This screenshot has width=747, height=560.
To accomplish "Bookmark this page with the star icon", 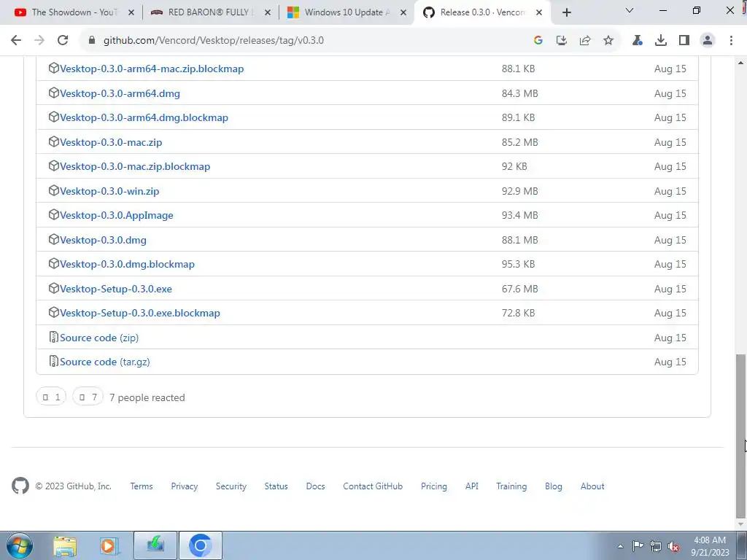I will tap(608, 41).
